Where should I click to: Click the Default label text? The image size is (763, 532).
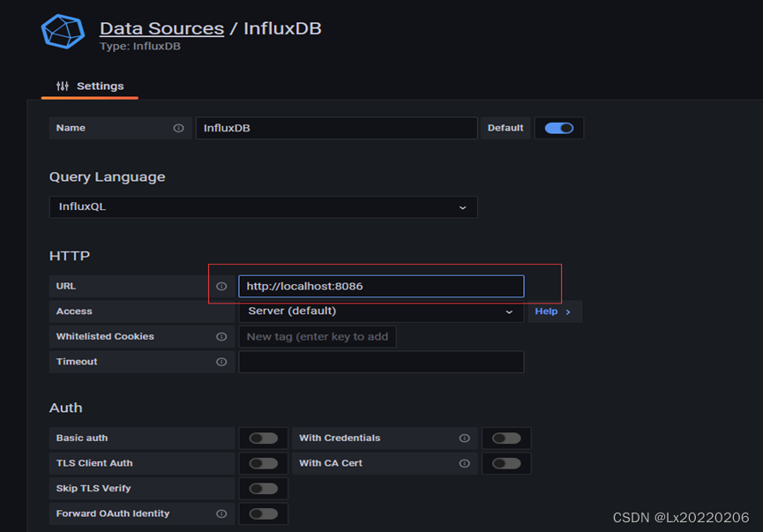(505, 128)
